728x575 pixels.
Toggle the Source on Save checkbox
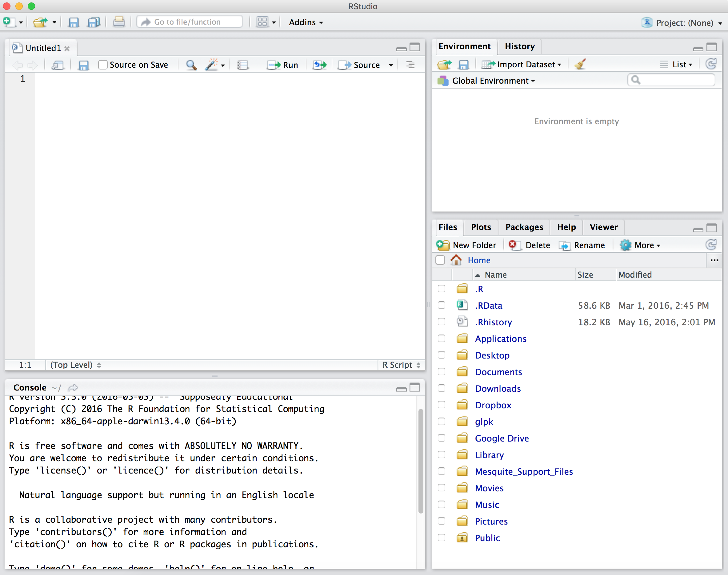tap(102, 64)
